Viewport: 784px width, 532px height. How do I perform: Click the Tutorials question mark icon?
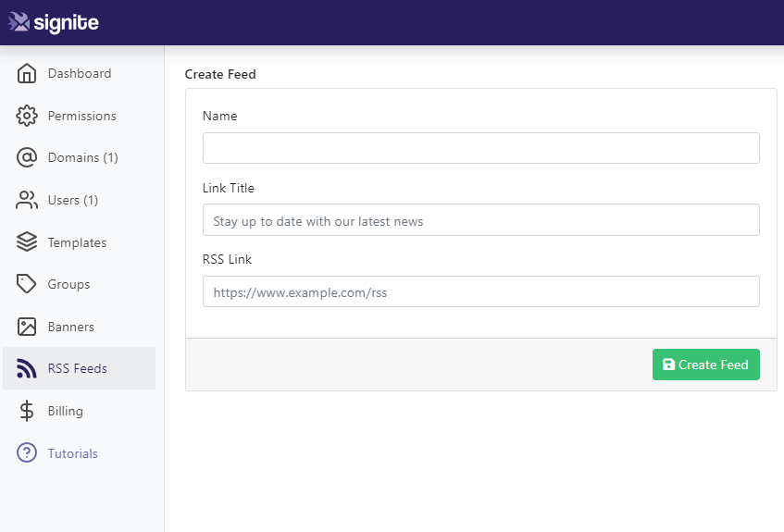point(27,453)
